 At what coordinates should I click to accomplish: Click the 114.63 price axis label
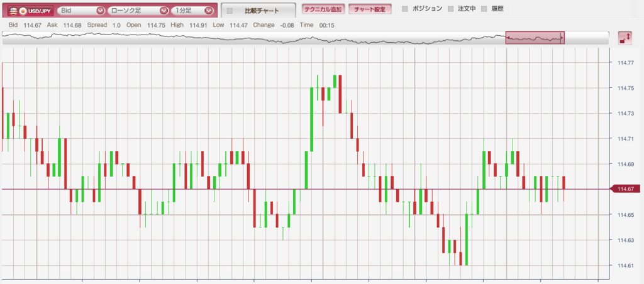tap(626, 240)
